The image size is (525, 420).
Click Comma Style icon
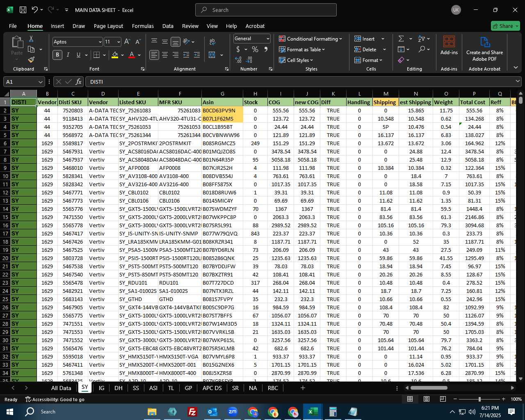[x=266, y=49]
